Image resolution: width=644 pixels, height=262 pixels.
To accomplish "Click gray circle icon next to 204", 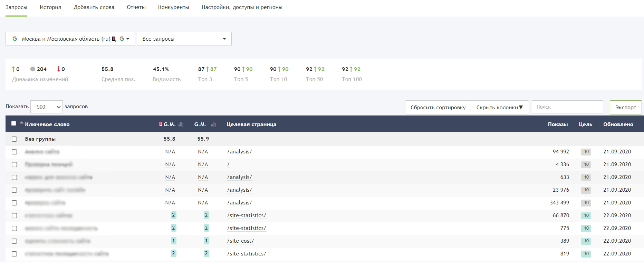I will pos(33,69).
